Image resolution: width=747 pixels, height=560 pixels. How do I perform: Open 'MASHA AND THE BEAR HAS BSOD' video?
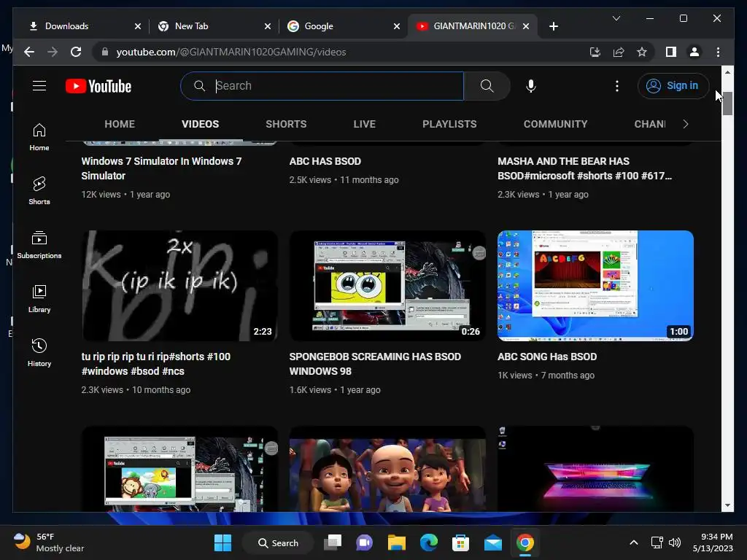click(584, 168)
